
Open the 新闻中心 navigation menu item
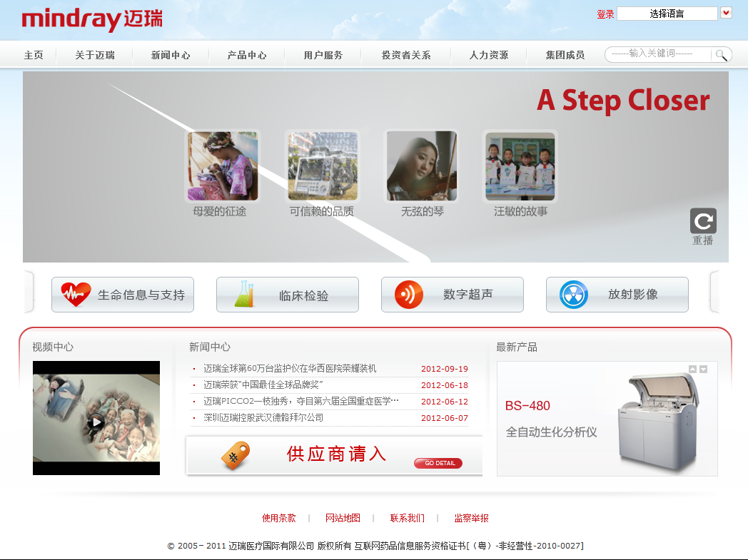pyautogui.click(x=171, y=55)
